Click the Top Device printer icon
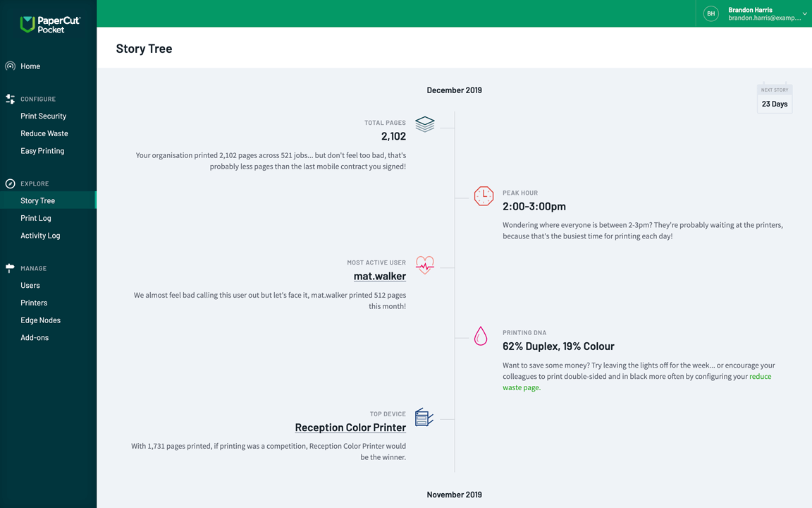This screenshot has width=812, height=508. (x=424, y=417)
